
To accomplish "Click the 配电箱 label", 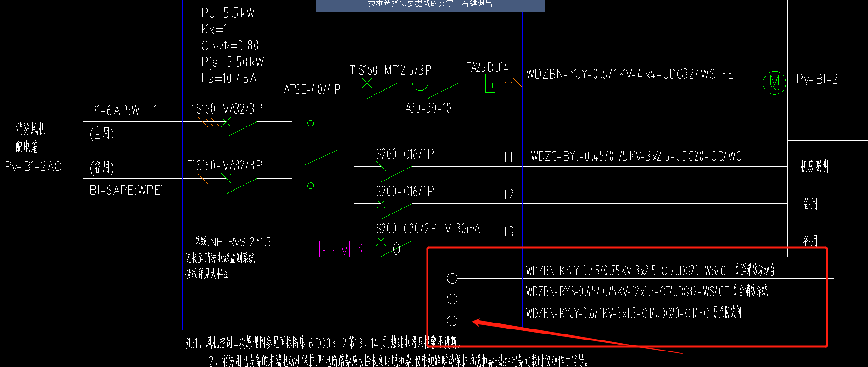I will [x=27, y=147].
